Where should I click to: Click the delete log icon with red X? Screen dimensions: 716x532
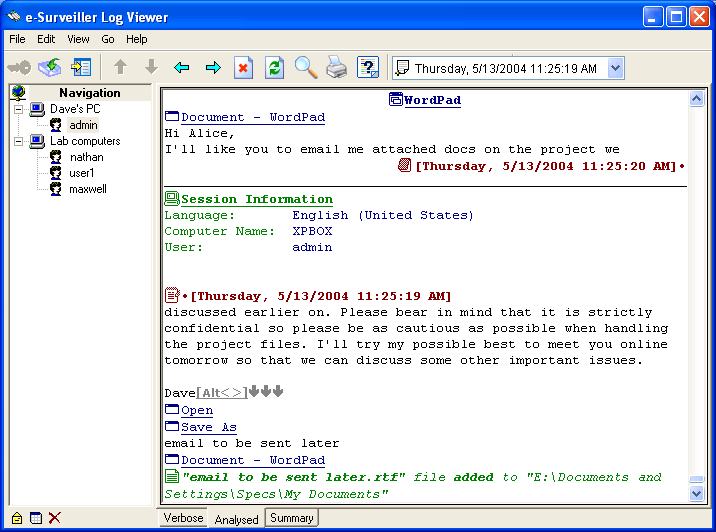tap(243, 68)
